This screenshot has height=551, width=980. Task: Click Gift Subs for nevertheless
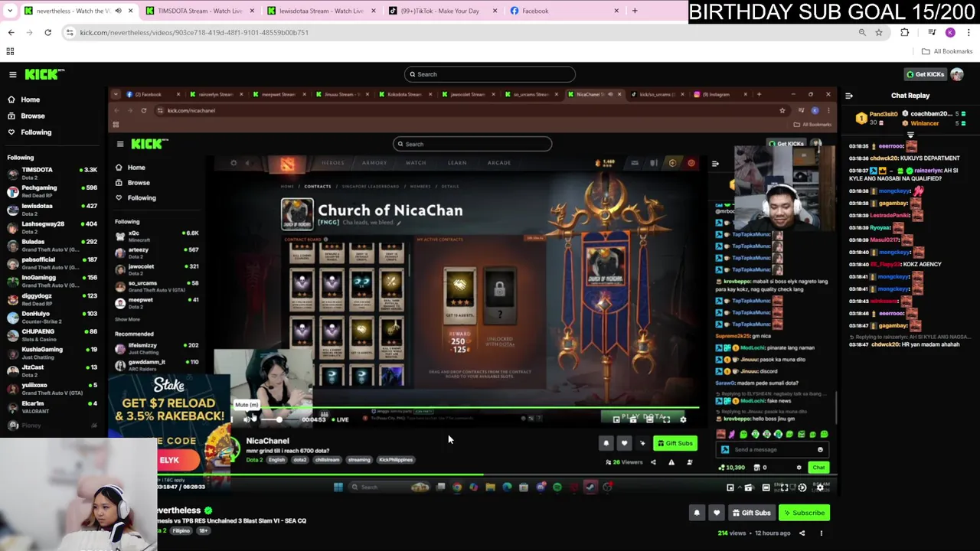[751, 513]
